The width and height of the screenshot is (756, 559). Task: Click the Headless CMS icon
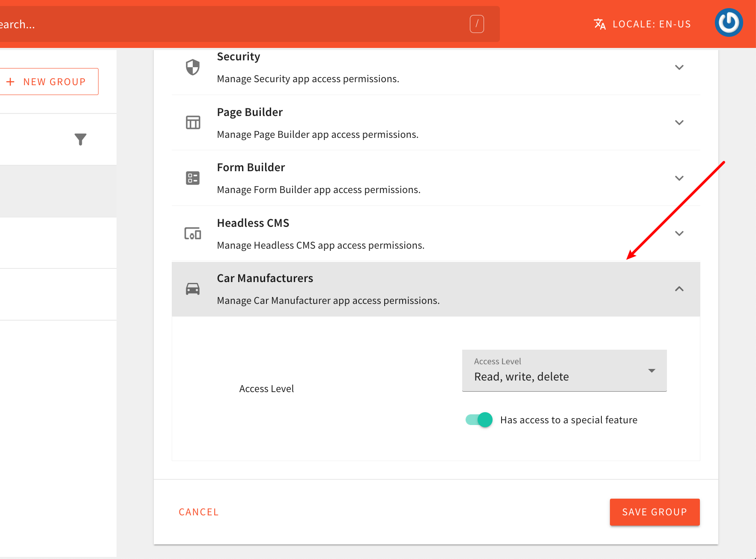pos(192,234)
